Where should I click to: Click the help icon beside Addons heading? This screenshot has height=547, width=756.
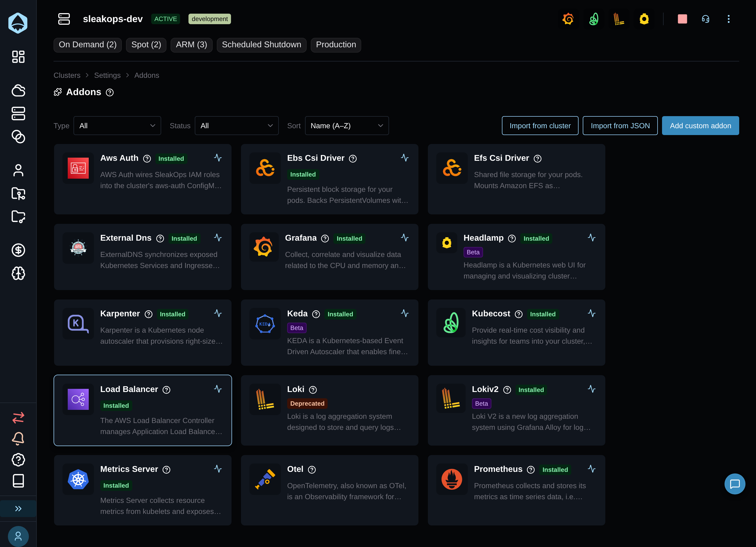[x=110, y=92]
